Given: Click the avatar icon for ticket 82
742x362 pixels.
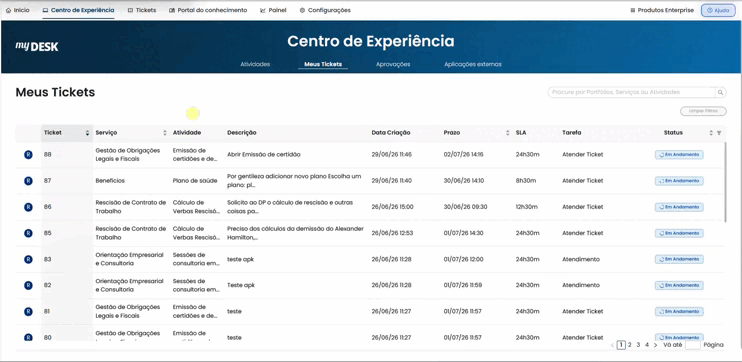Looking at the screenshot, I should pos(28,285).
